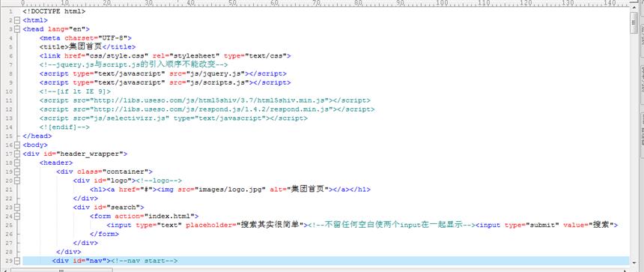Viewport: 644px width, 272px height.
Task: Click the <!--logo--> comment
Action: [x=158, y=181]
